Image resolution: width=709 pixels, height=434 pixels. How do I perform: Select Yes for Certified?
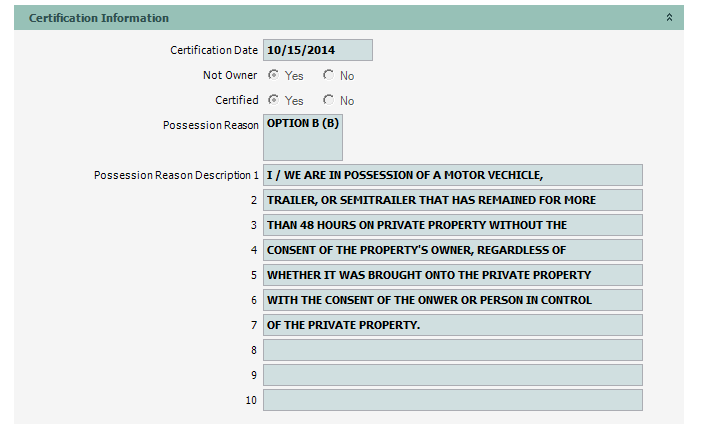coord(273,100)
